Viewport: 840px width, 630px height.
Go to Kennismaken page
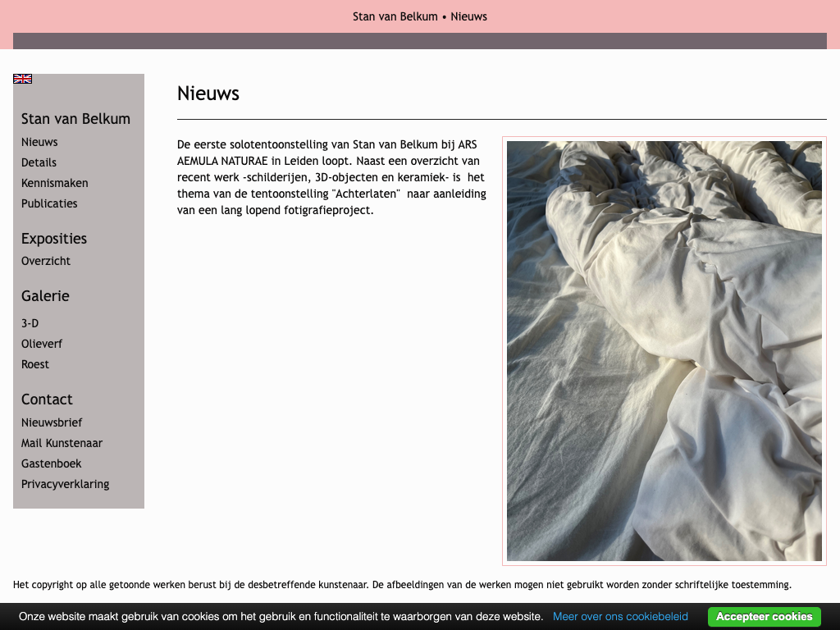click(54, 183)
